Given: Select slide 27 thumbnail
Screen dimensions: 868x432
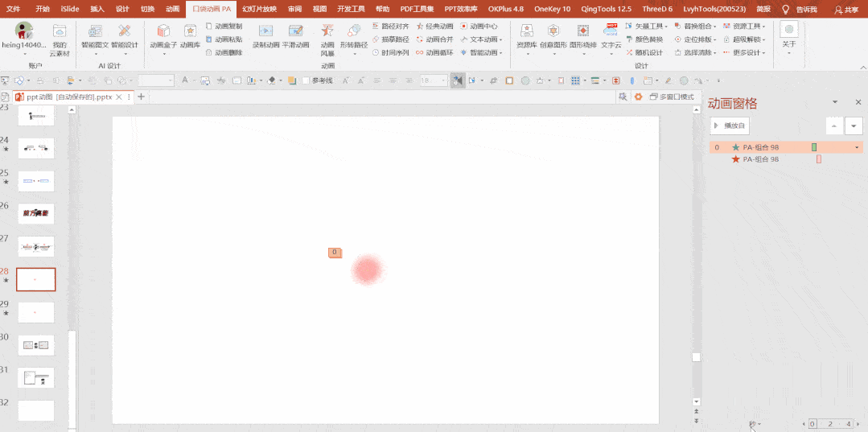Looking at the screenshot, I should click(36, 246).
